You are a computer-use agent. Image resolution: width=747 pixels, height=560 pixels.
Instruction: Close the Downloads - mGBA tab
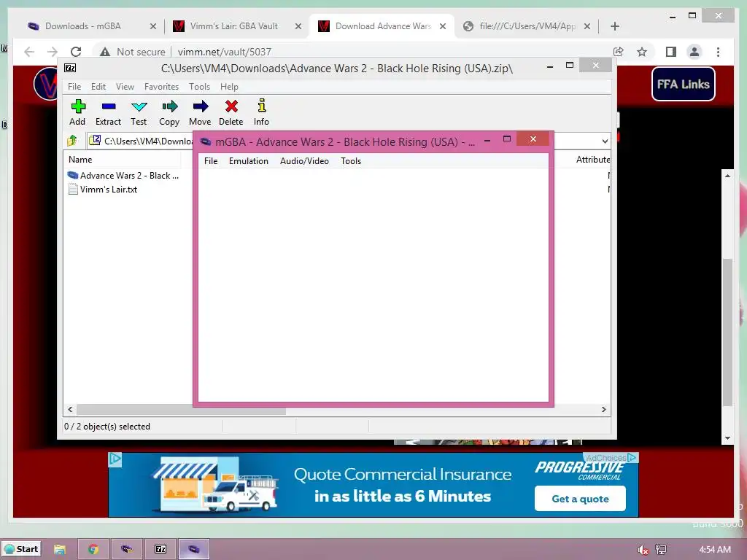153,26
